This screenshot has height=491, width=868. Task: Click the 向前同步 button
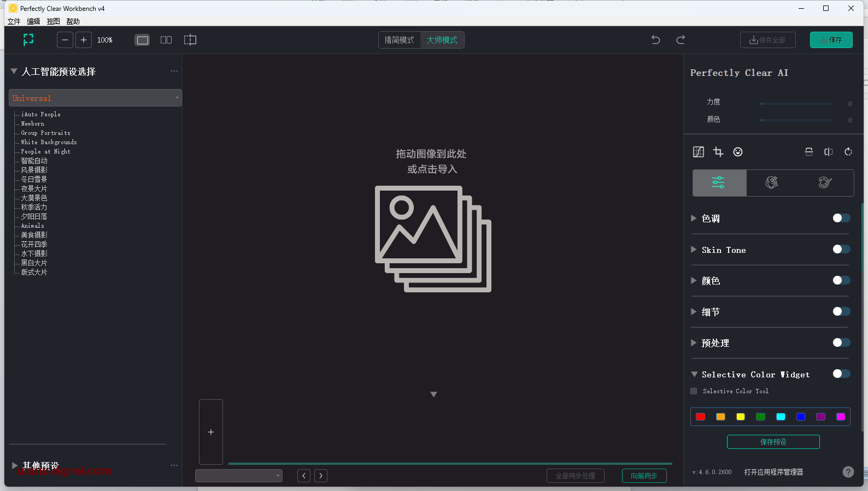tap(644, 476)
